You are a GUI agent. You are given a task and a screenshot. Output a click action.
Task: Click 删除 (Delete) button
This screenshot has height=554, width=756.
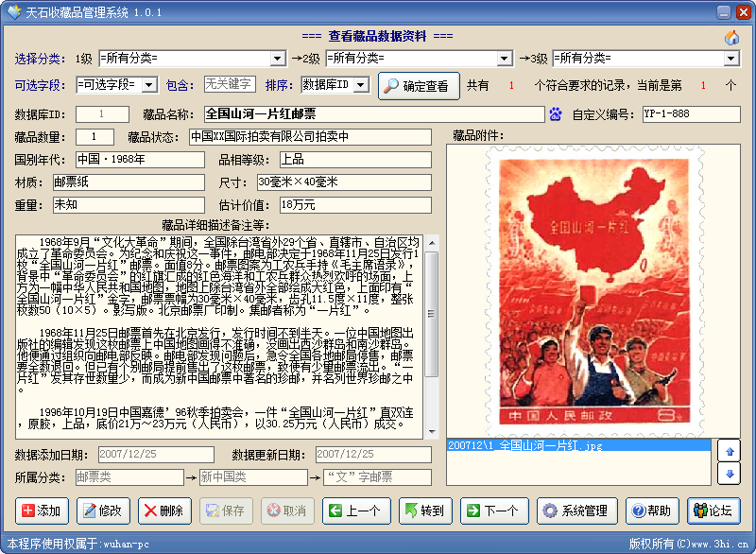(x=164, y=511)
